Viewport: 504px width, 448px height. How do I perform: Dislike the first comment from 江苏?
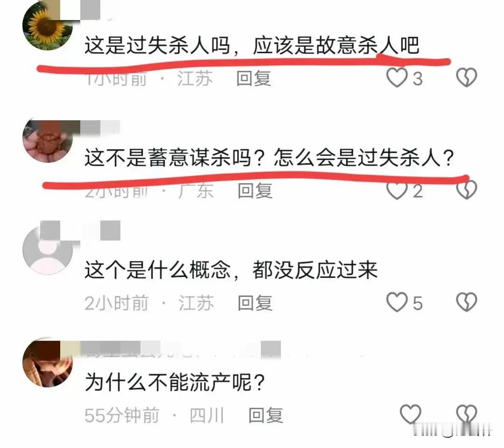point(466,77)
